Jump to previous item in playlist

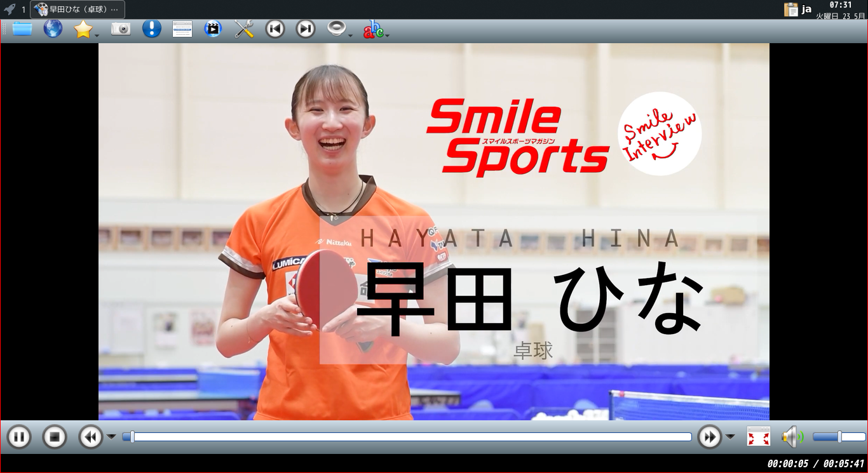275,29
